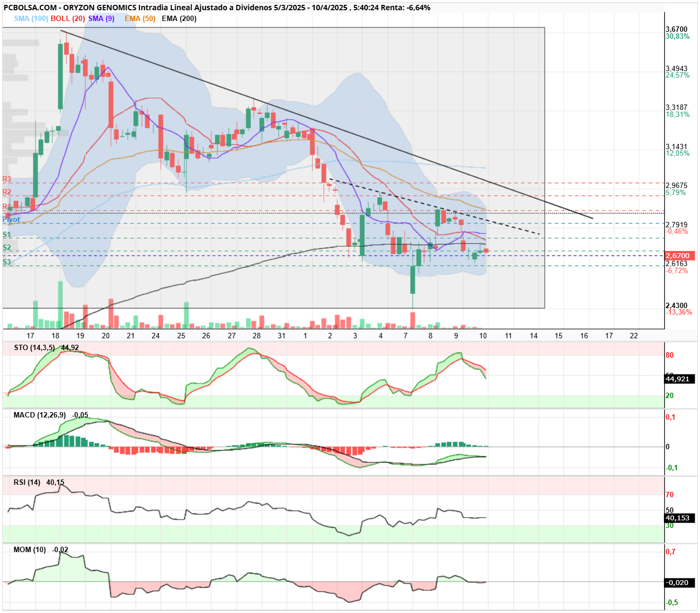
Task: Click date label 22 on time axis
Action: coord(634,336)
